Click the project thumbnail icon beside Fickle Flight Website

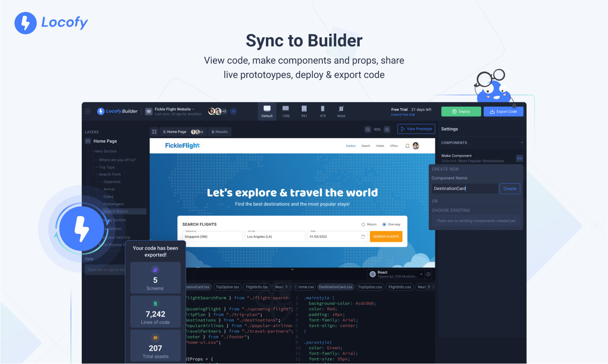[x=149, y=111]
